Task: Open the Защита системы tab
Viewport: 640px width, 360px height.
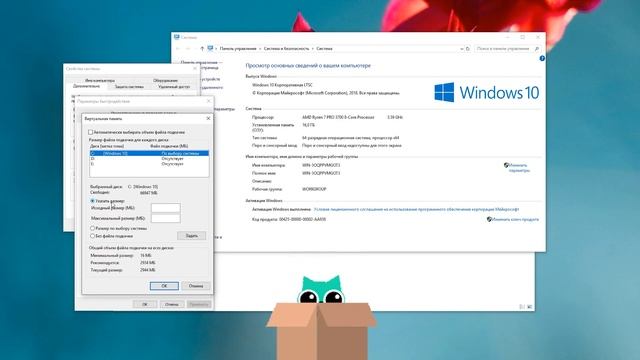Action: (x=129, y=87)
